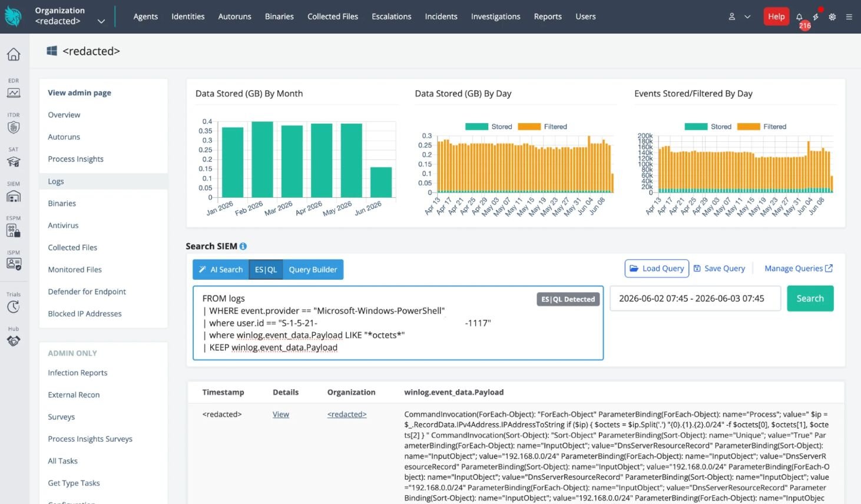This screenshot has height=504, width=861.
Task: Open the EDR section icon
Action: (x=14, y=93)
